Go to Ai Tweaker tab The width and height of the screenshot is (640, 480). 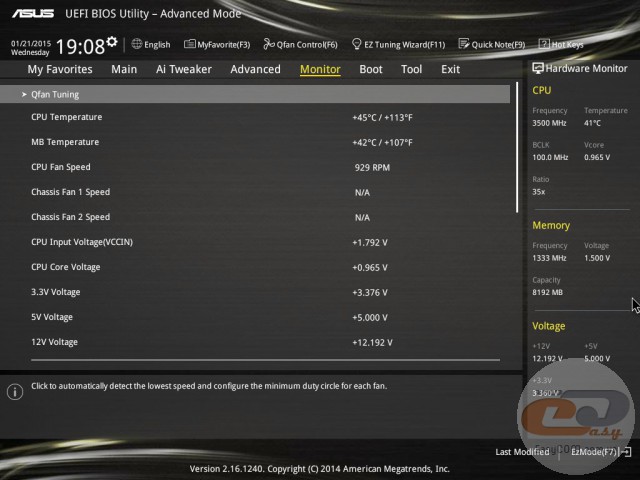184,69
